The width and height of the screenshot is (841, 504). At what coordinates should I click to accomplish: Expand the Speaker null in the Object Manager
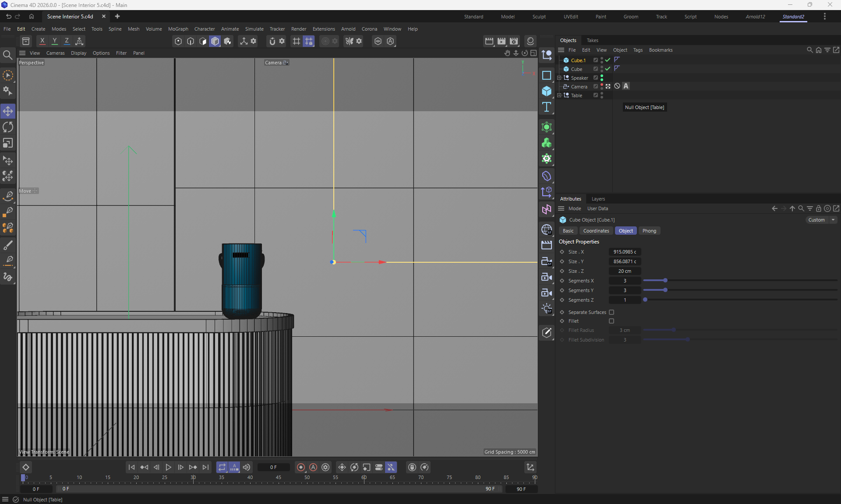click(x=559, y=78)
